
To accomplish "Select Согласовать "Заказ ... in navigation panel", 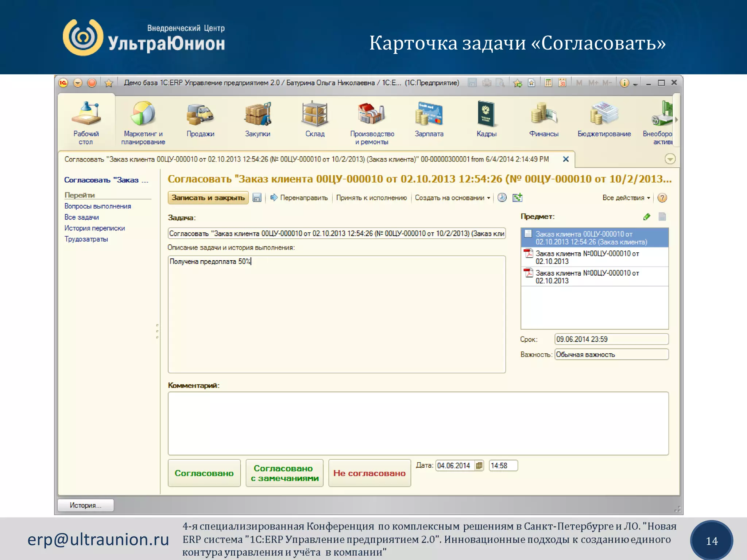I will click(x=106, y=180).
